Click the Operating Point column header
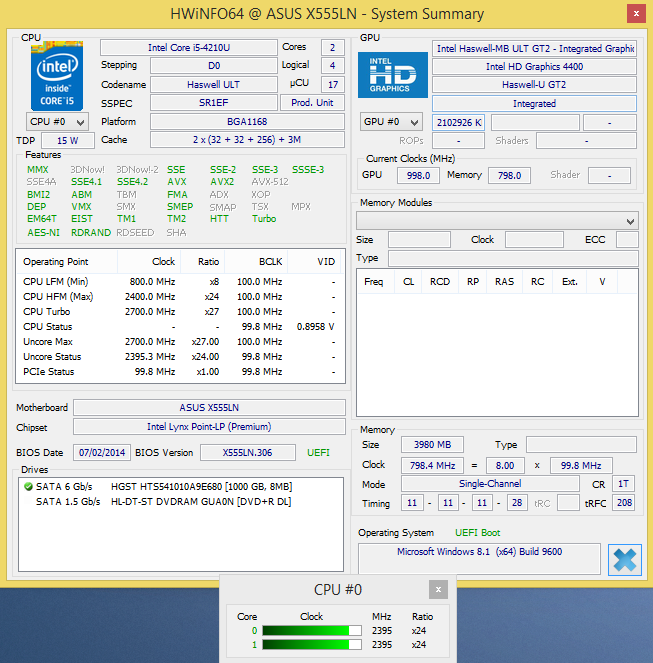 (x=66, y=262)
